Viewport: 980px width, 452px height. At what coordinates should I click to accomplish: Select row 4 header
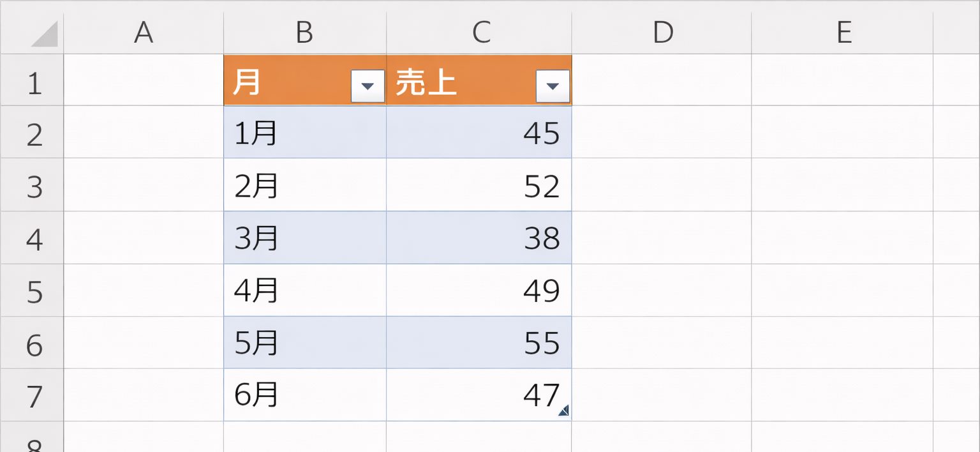click(x=32, y=239)
